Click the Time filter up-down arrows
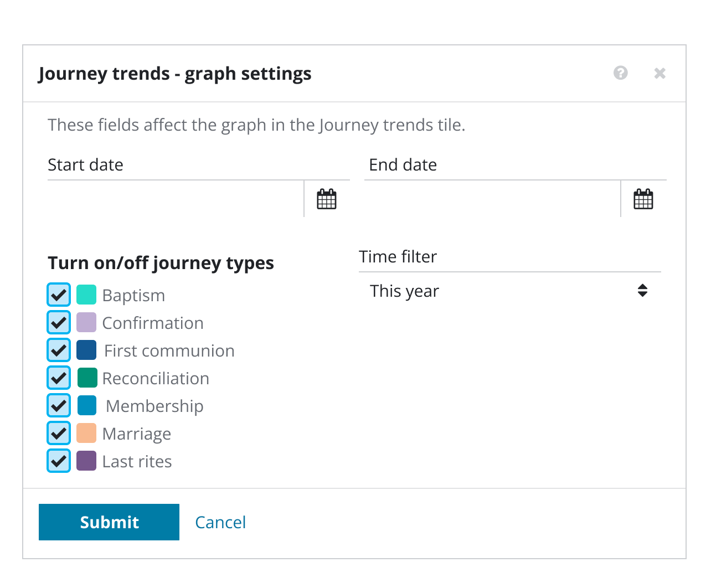Image resolution: width=711 pixels, height=588 pixels. 642,291
